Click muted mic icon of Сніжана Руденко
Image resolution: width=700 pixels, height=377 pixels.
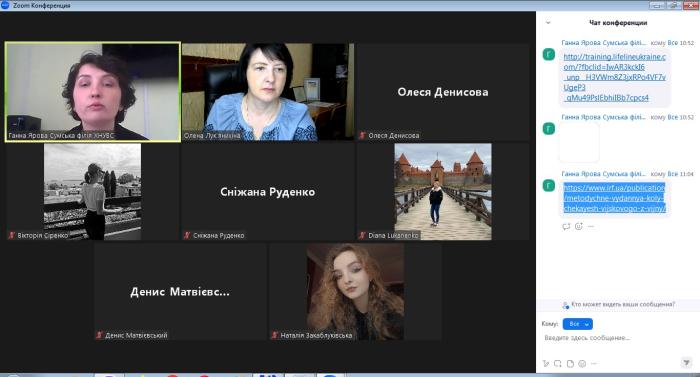188,235
